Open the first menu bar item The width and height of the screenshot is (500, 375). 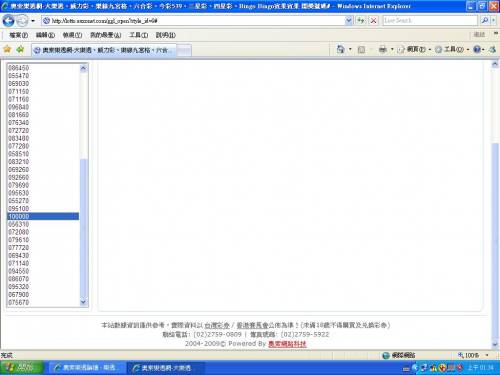click(18, 35)
